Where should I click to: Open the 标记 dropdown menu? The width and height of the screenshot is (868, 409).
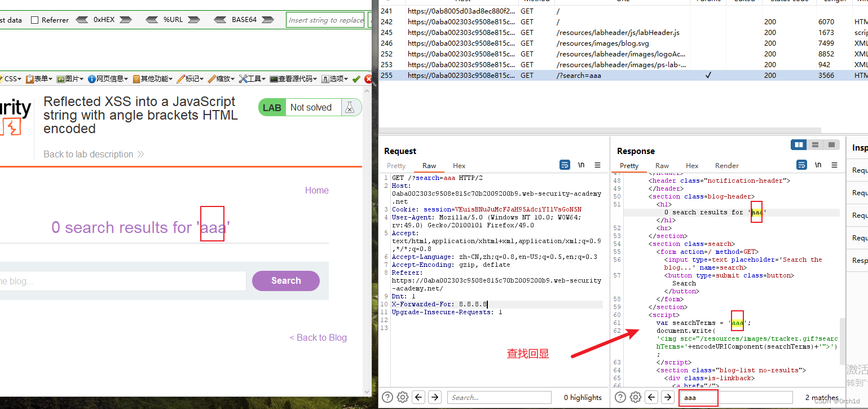pos(191,79)
